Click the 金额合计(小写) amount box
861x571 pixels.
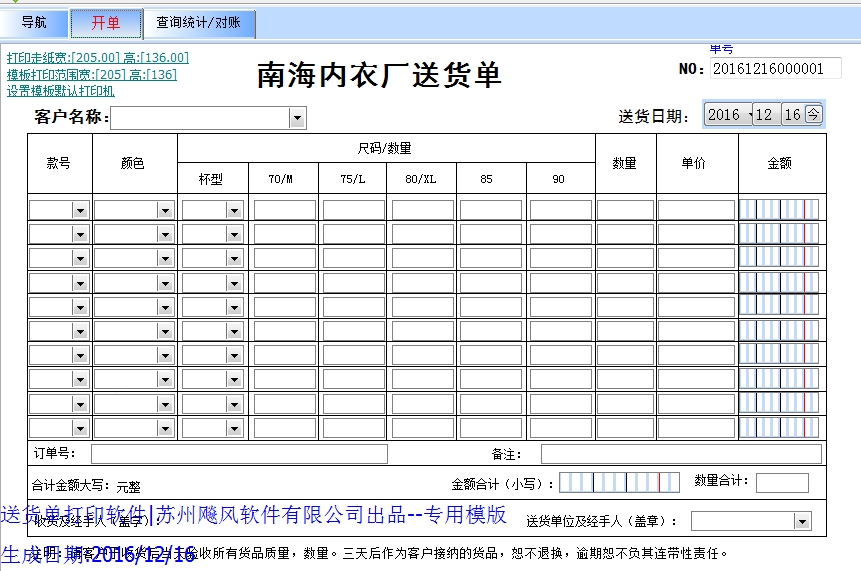(x=619, y=483)
